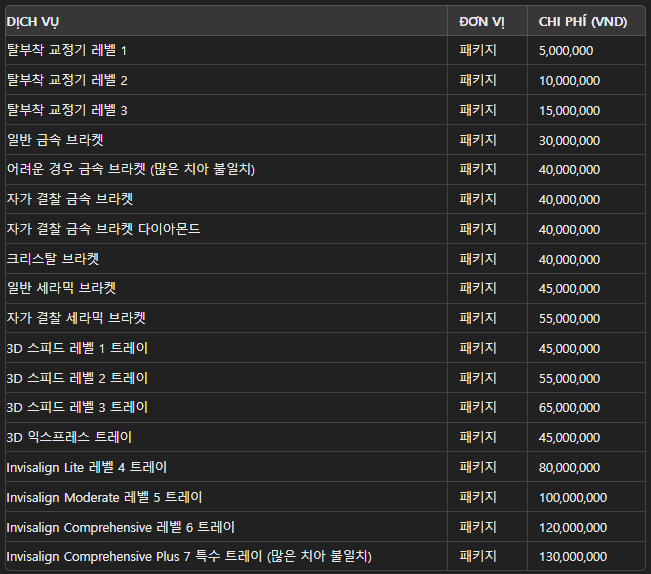Click 'Invisalign Lite 레벨 4 트레이' service name
The width and height of the screenshot is (651, 574).
(87, 467)
